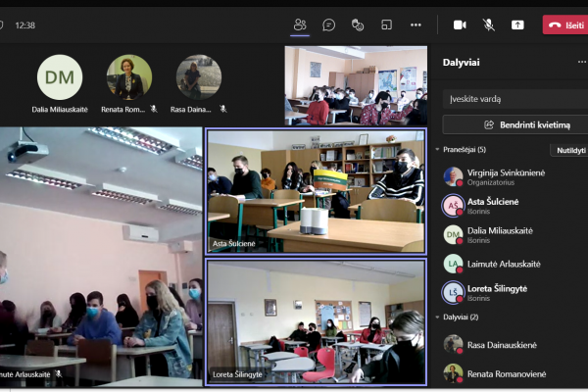Screen dimensions: 588x392
Task: Click muted mic icon beside Rasa Daina...
Action: click(223, 109)
